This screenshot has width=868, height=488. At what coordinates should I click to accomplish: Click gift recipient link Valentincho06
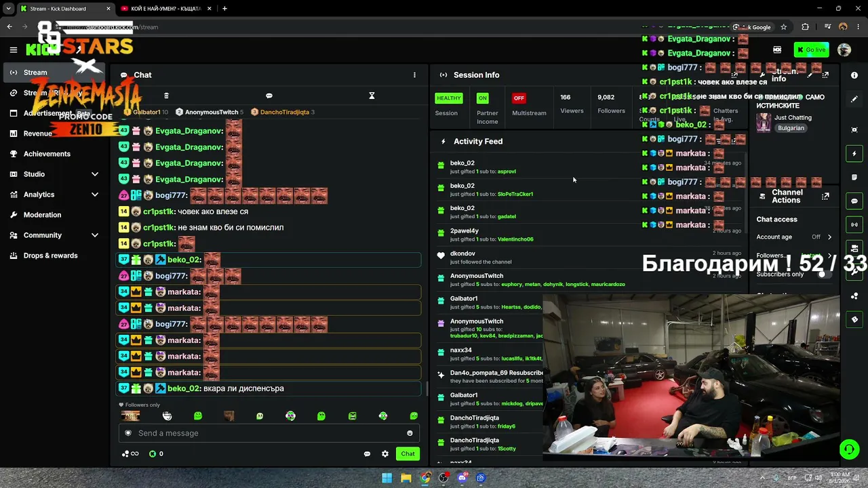(515, 239)
